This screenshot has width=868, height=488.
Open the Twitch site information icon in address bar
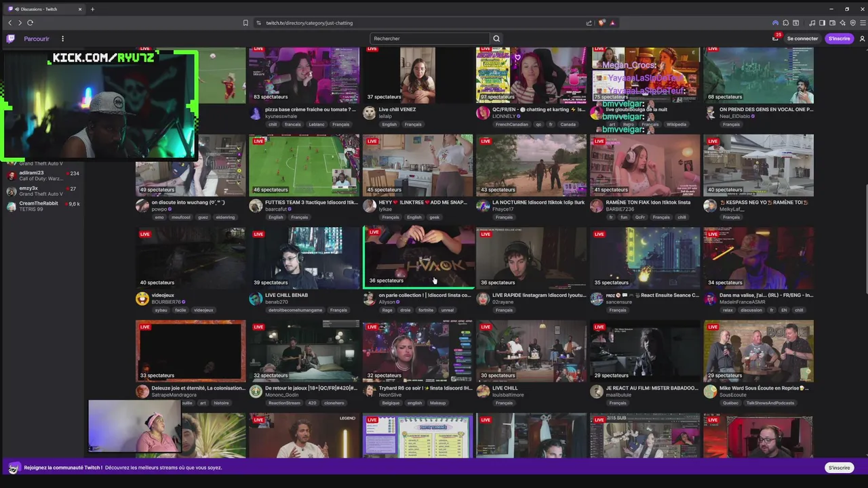click(259, 23)
